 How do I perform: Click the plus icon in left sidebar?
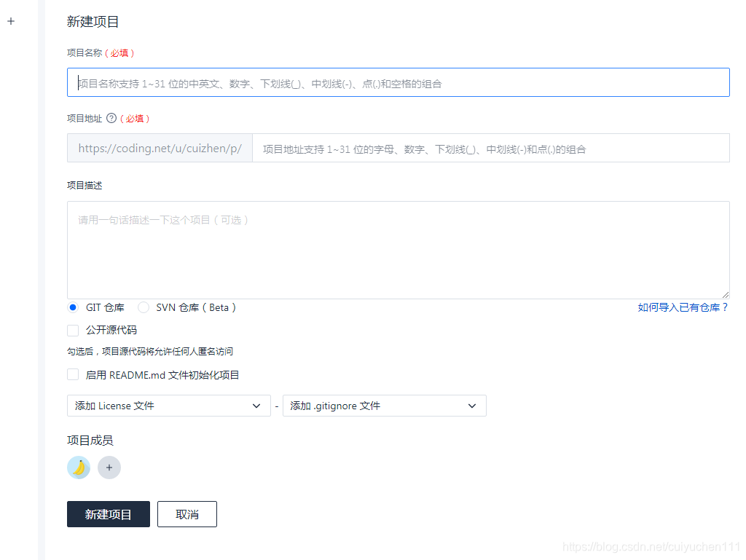pyautogui.click(x=11, y=21)
